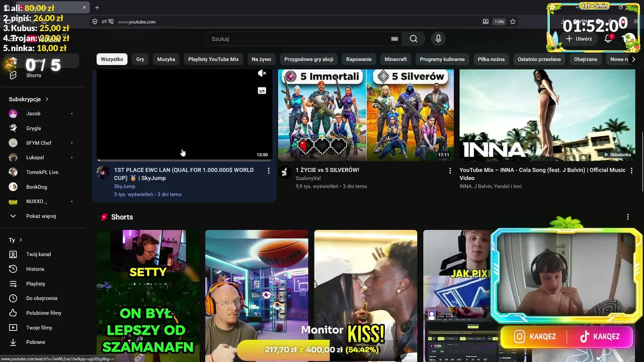Open the INNA Składanka mix thumbnail
Image resolution: width=644 pixels, height=362 pixels.
pyautogui.click(x=547, y=115)
